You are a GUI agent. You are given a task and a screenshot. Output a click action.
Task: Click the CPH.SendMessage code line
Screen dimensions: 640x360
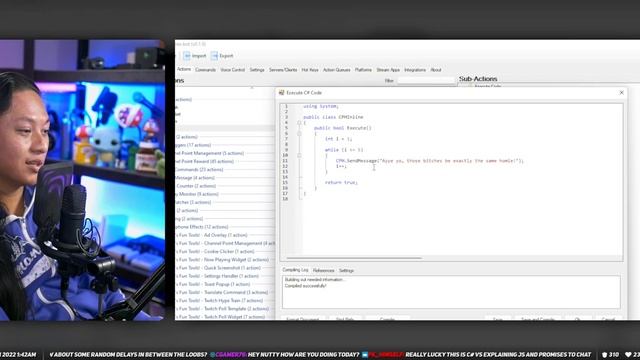pos(429,161)
